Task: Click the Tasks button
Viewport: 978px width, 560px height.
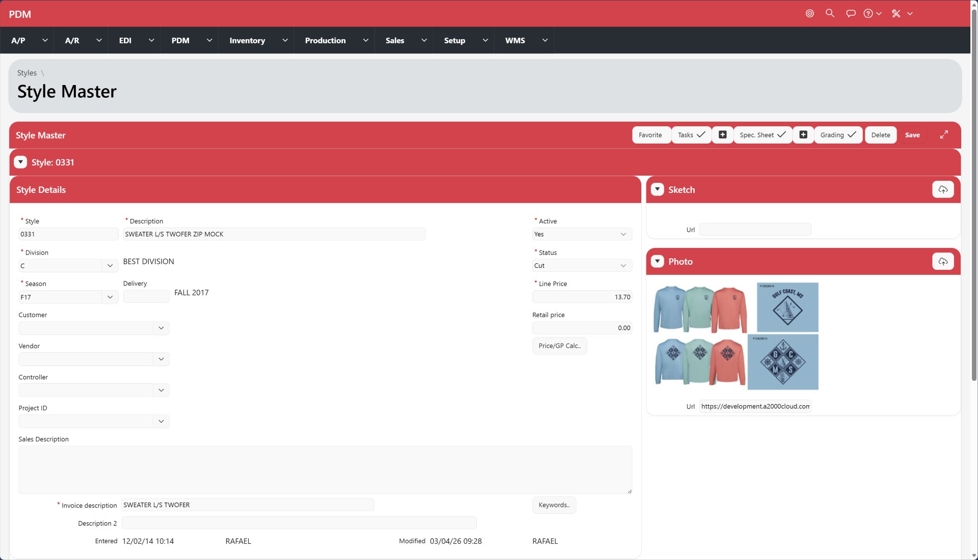Action: click(691, 135)
